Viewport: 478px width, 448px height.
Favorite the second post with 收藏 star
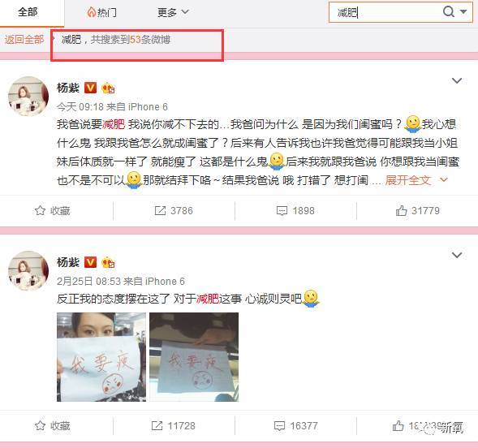52,426
